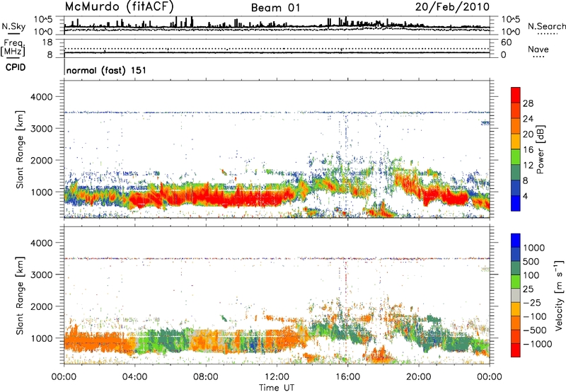The width and height of the screenshot is (566, 392).
Task: Click the "04:00" time tick label
Action: coord(134,377)
